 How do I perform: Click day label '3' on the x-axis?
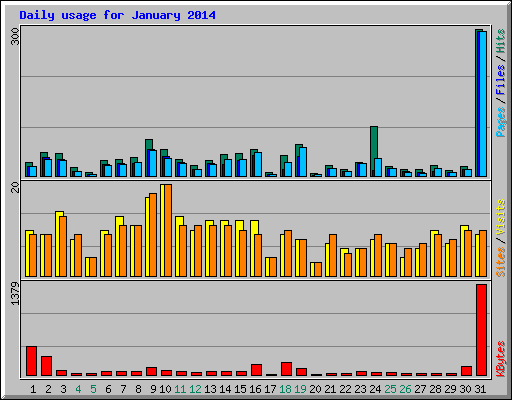(63, 389)
